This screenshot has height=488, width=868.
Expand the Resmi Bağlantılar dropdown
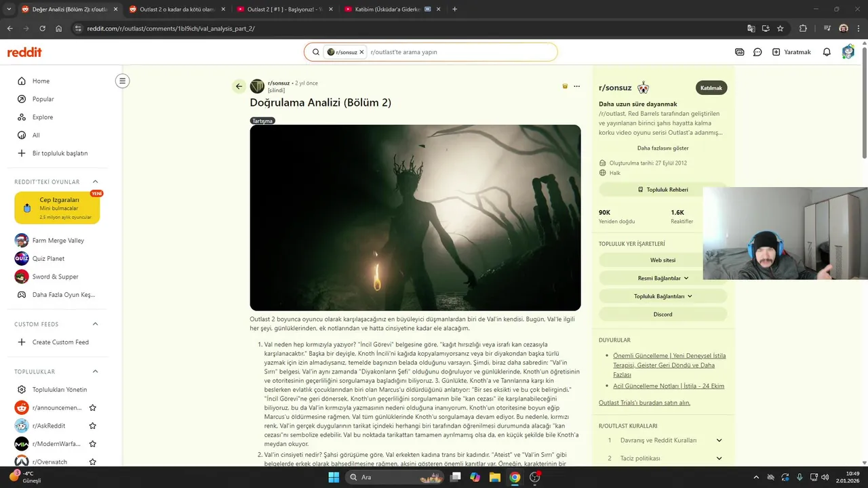click(x=663, y=278)
